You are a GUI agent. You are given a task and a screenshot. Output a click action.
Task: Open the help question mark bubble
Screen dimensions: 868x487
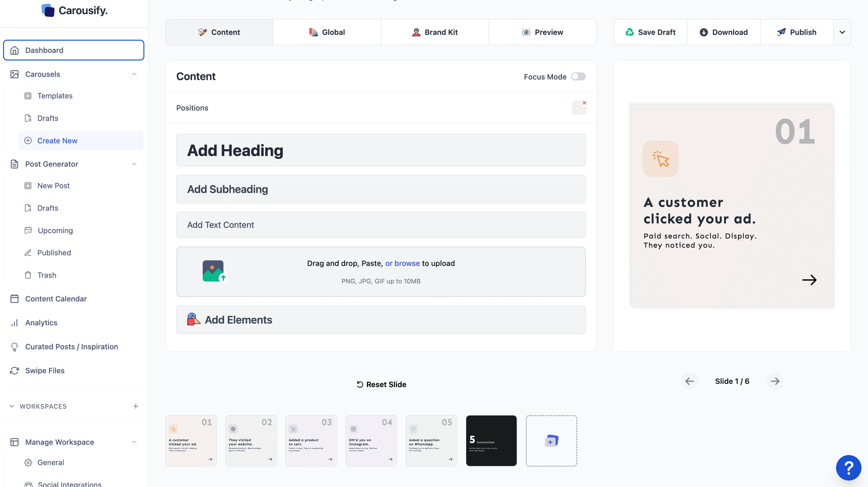[849, 467]
